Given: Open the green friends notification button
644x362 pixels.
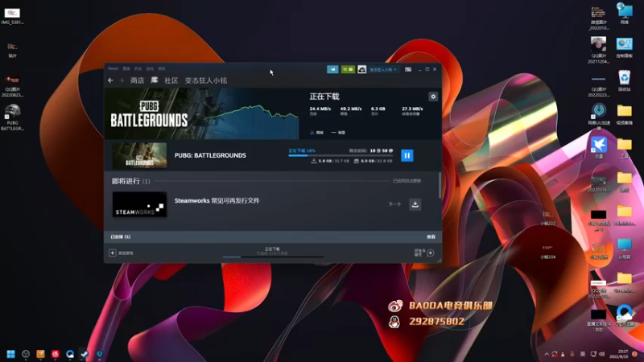Looking at the screenshot, I should point(348,69).
